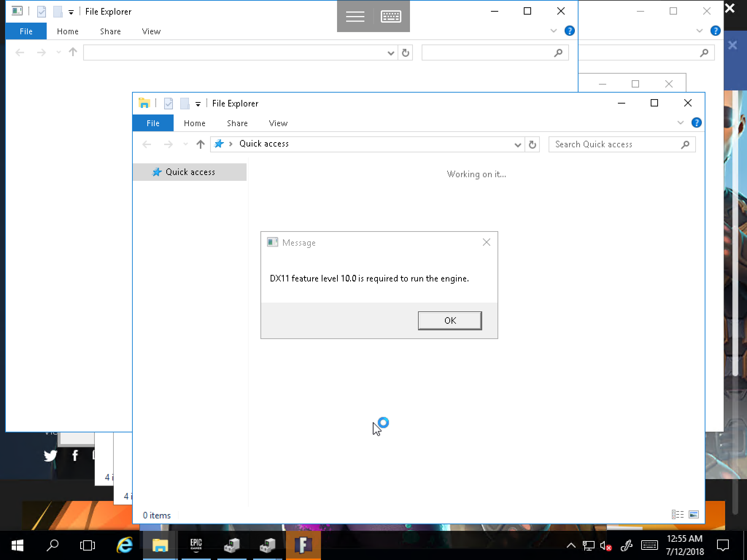Go up one level in back File Explorer

coord(73,52)
